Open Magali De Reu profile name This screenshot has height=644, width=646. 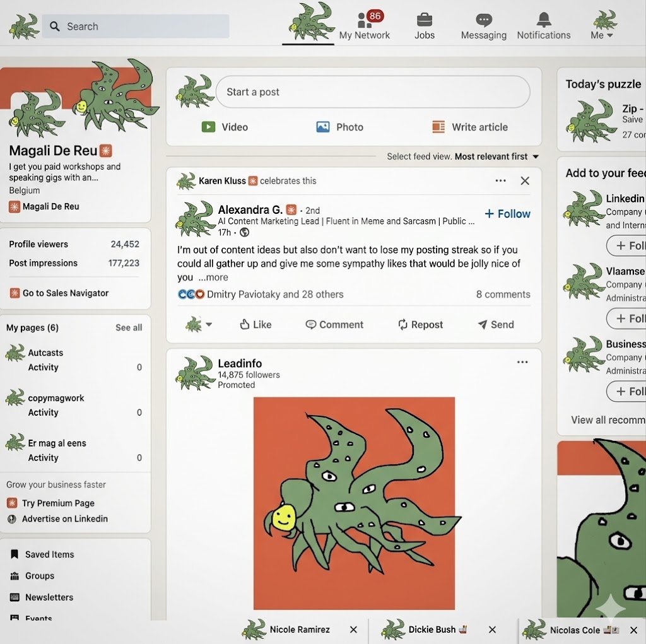[53, 151]
